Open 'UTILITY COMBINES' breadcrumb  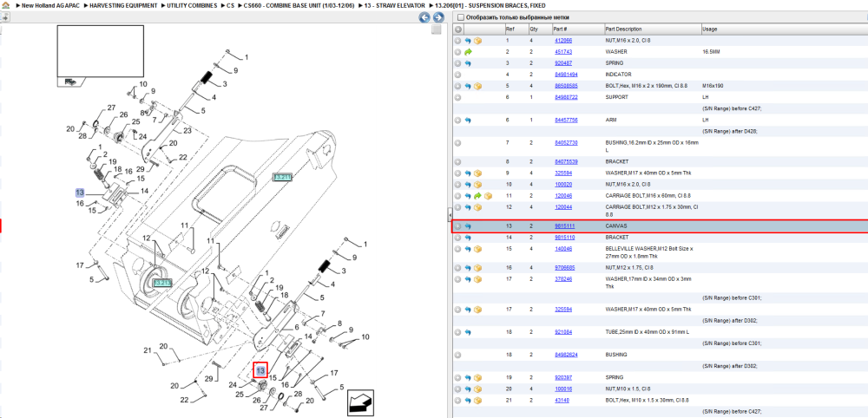(x=192, y=5)
